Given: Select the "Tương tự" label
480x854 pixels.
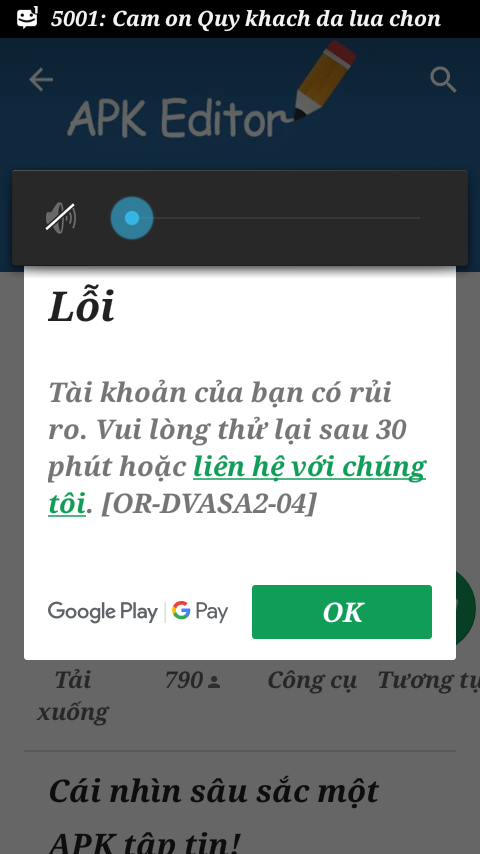Looking at the screenshot, I should point(428,681).
